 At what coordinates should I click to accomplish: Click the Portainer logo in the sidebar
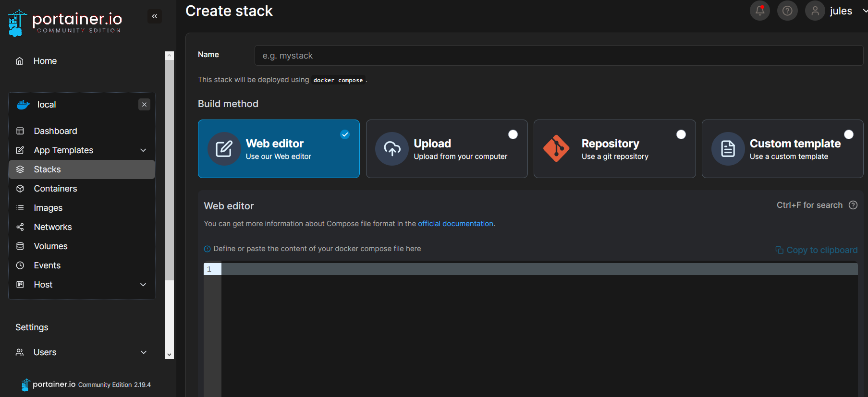tap(65, 23)
